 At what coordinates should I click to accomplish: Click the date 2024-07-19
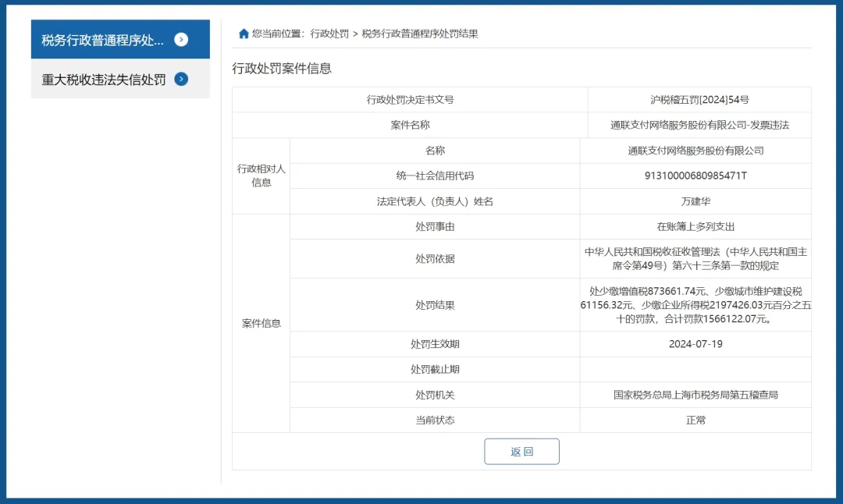(x=695, y=344)
